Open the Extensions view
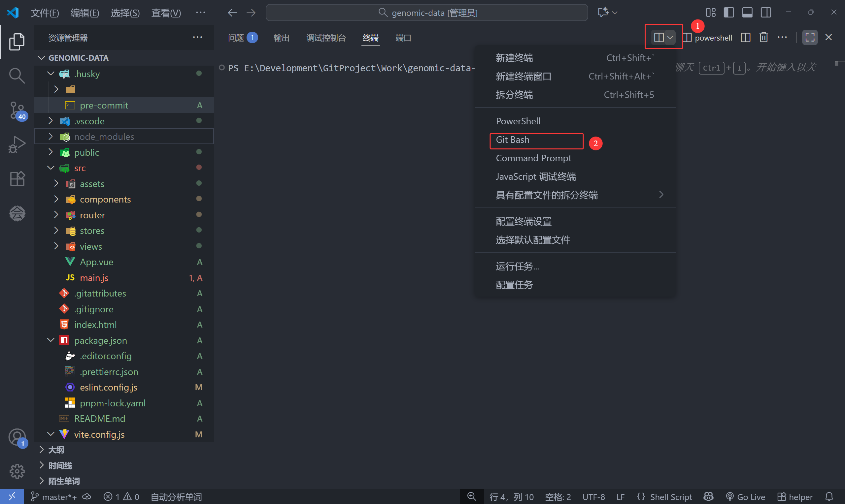Screen dimensions: 845x504 click(x=17, y=179)
